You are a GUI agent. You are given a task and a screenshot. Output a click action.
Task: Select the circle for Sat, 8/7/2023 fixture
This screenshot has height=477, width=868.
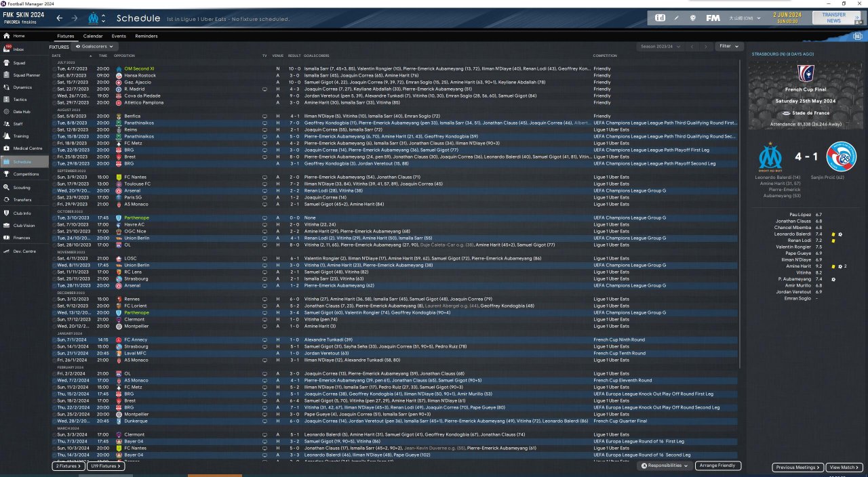54,75
